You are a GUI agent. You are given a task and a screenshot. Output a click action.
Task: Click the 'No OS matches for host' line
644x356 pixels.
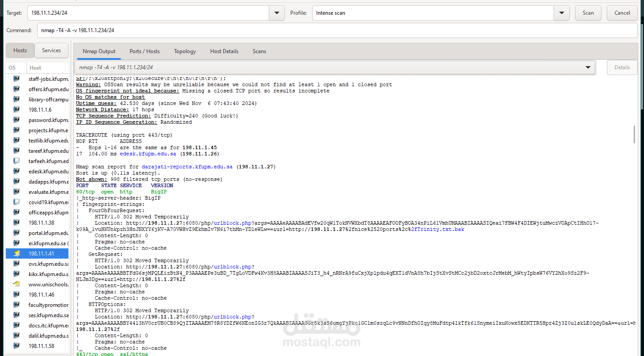pos(110,97)
